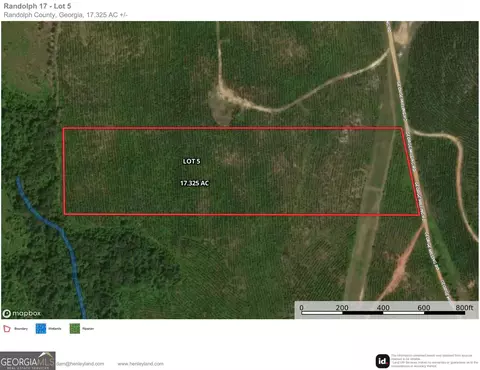Click the Riparian legend label
Image resolution: width=480 pixels, height=370 pixels.
[88, 329]
